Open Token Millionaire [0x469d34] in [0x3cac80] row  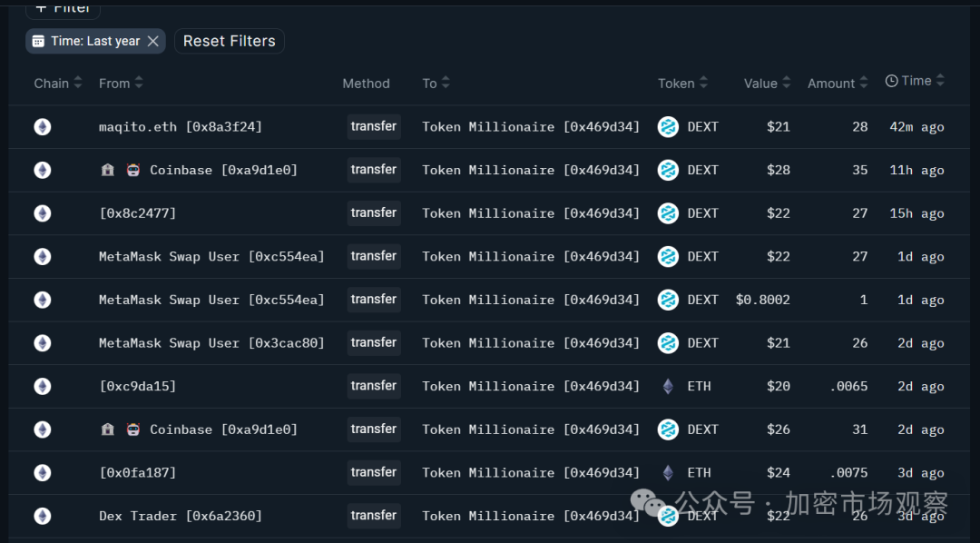click(x=531, y=343)
